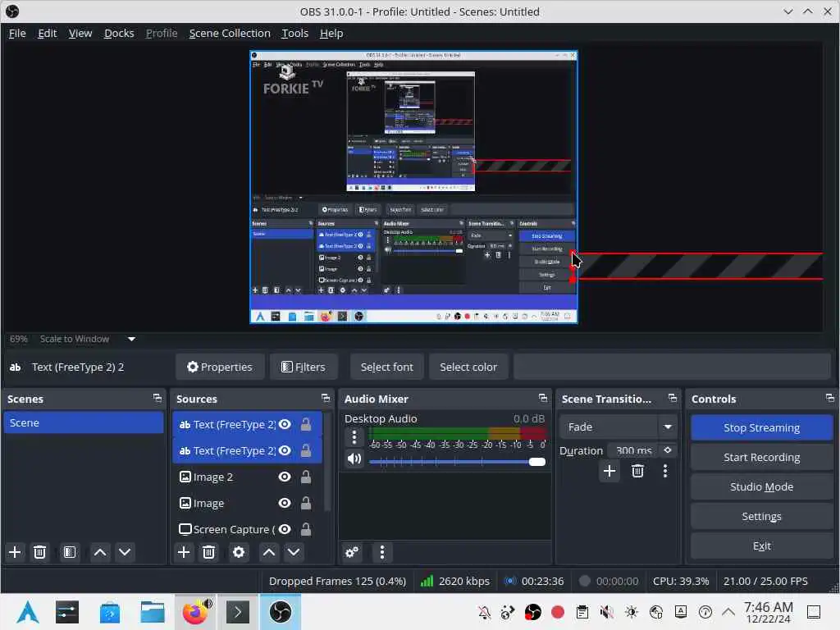Remove selected scene with trash icon
This screenshot has width=840, height=630.
click(39, 552)
